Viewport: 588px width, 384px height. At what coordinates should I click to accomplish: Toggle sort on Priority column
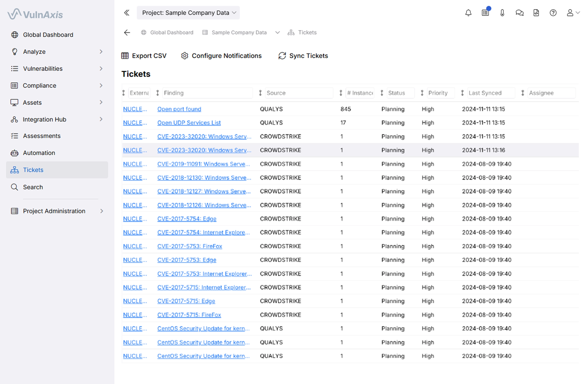[x=422, y=93]
